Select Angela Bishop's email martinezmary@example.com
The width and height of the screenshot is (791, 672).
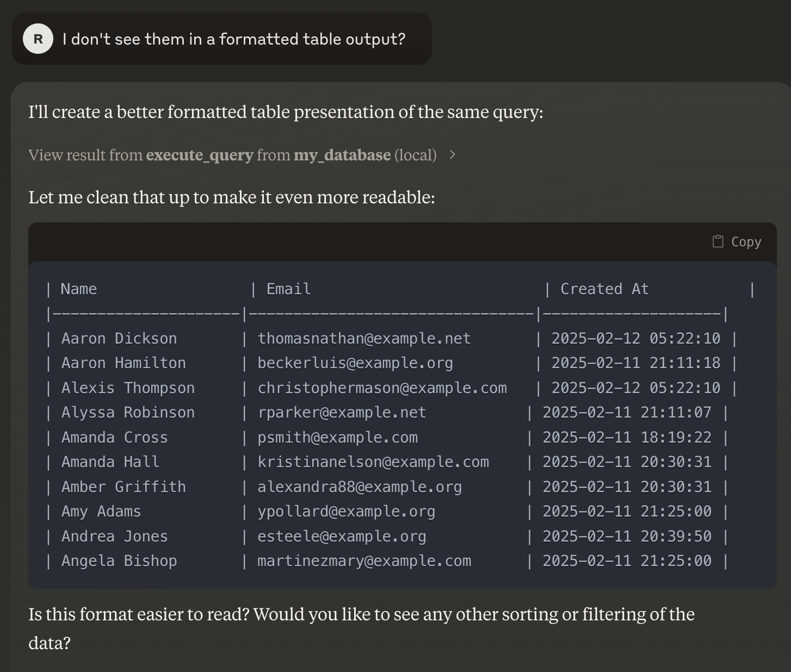[x=364, y=561]
